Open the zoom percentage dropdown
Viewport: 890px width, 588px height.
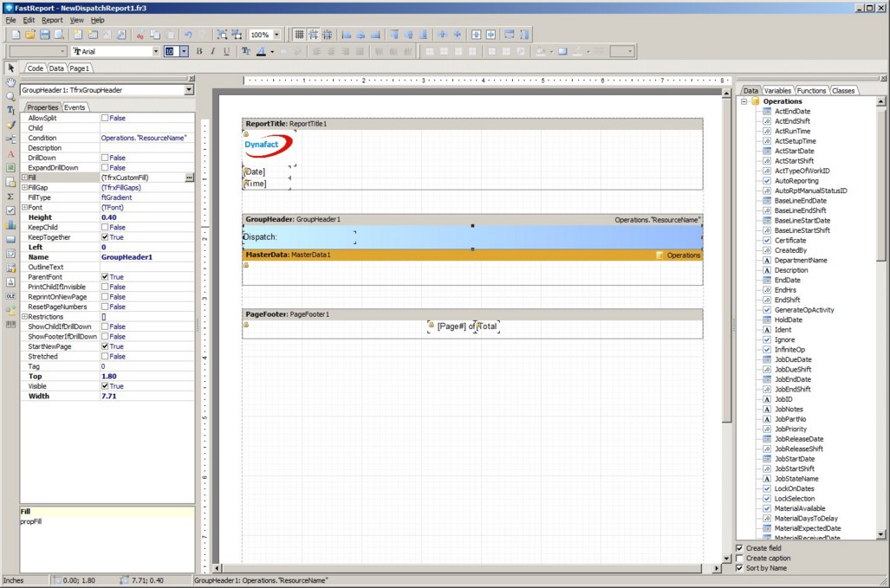276,35
